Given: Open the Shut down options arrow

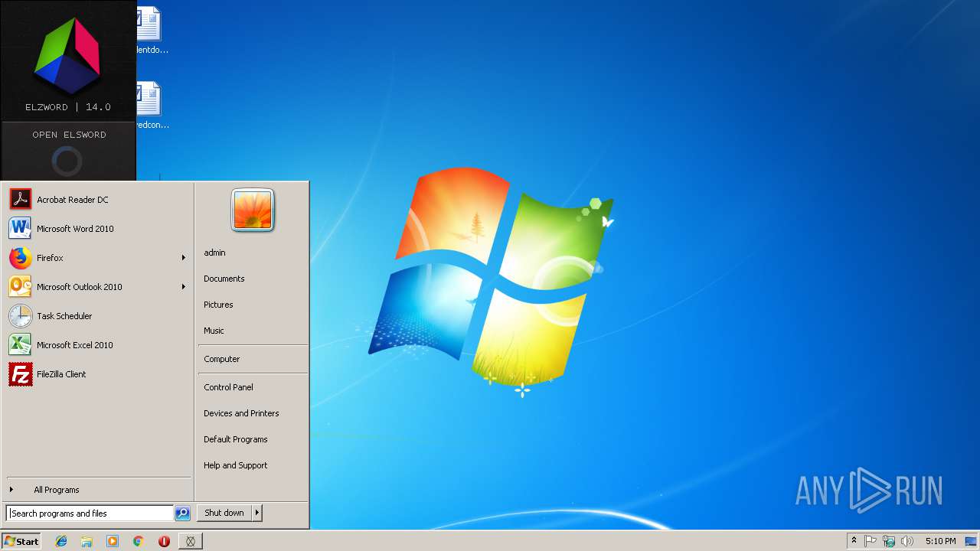Looking at the screenshot, I should (257, 513).
